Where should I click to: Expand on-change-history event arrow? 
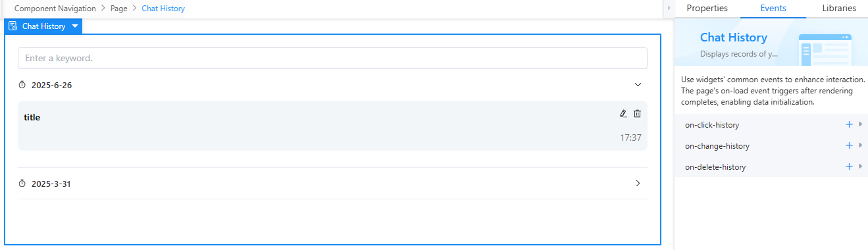pyautogui.click(x=861, y=145)
